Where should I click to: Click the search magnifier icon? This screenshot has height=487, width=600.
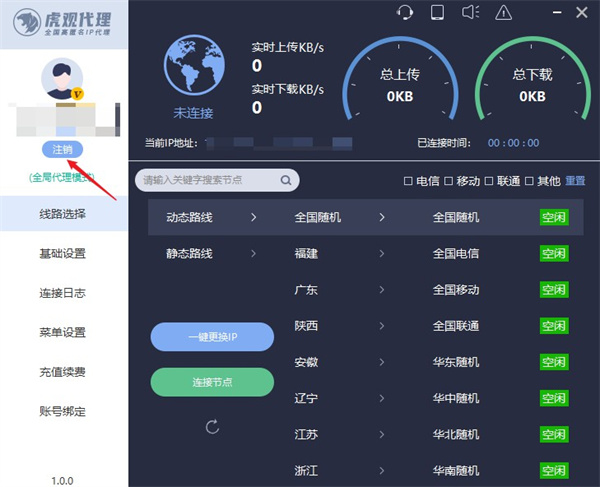285,180
